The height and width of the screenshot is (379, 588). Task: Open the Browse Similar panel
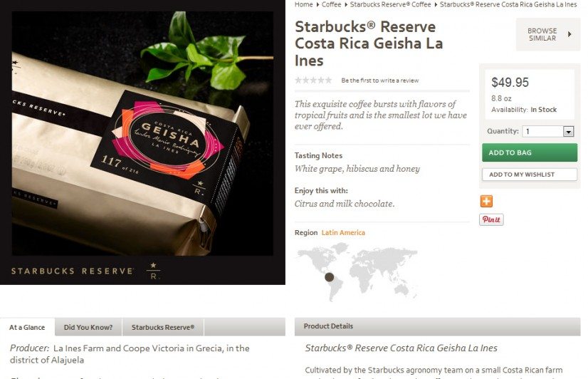(x=548, y=34)
